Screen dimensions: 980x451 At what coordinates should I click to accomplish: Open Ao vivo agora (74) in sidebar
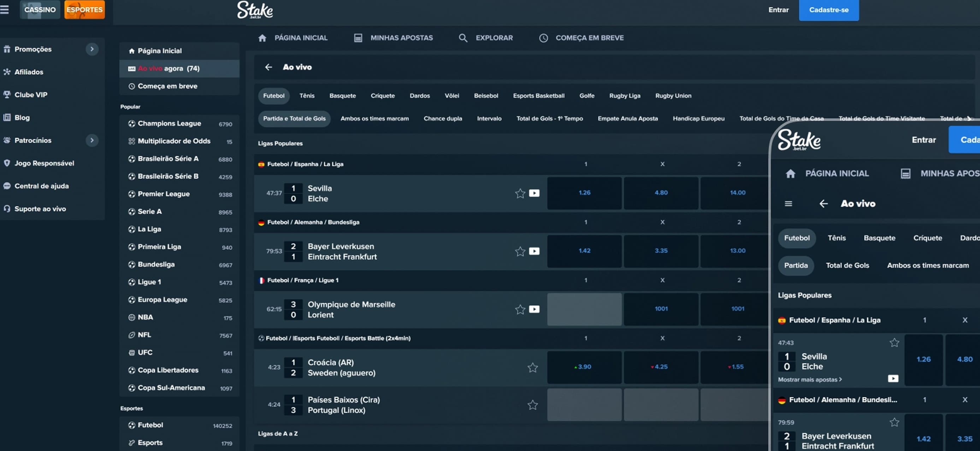pyautogui.click(x=179, y=69)
